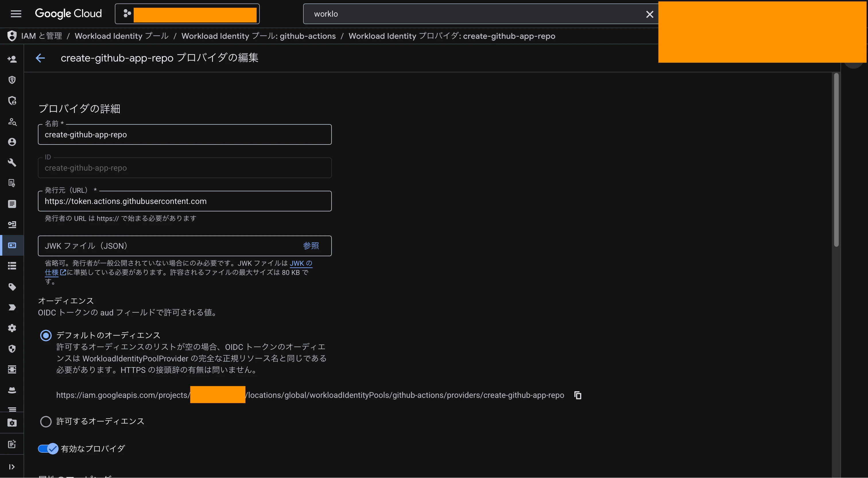Image resolution: width=868 pixels, height=478 pixels.
Task: Click the IAM shield icon in breadcrumb
Action: pos(12,36)
